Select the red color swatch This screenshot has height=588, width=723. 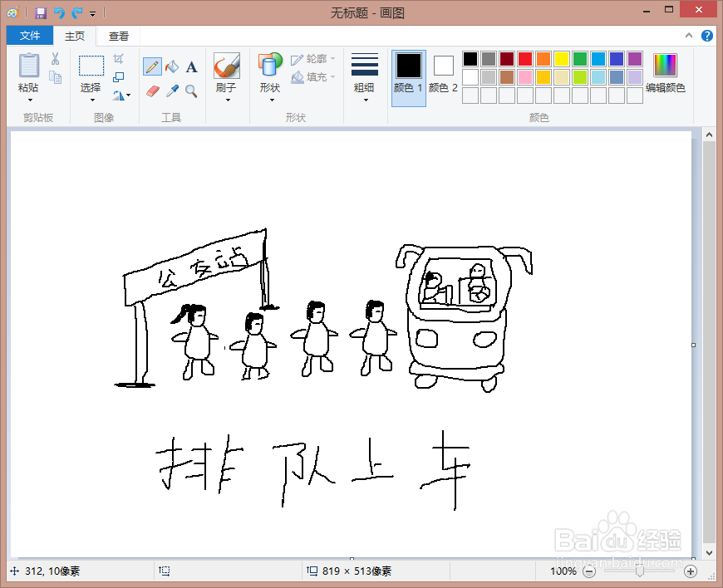525,58
